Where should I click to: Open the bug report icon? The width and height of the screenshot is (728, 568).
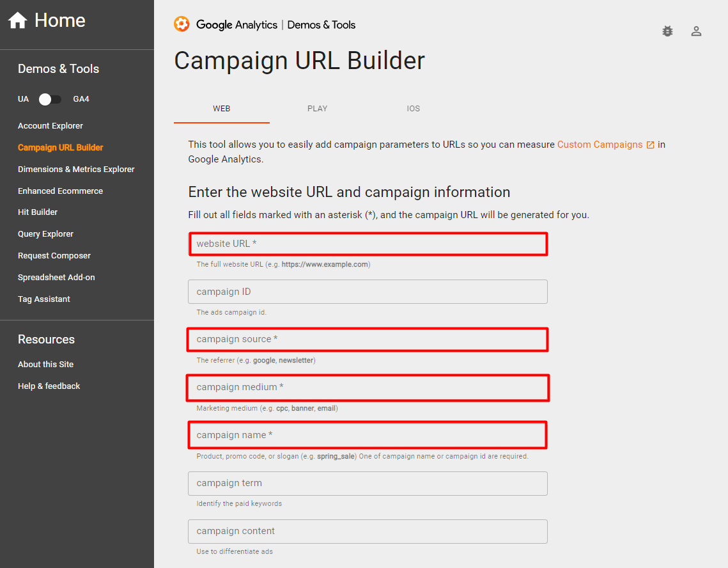(x=667, y=31)
